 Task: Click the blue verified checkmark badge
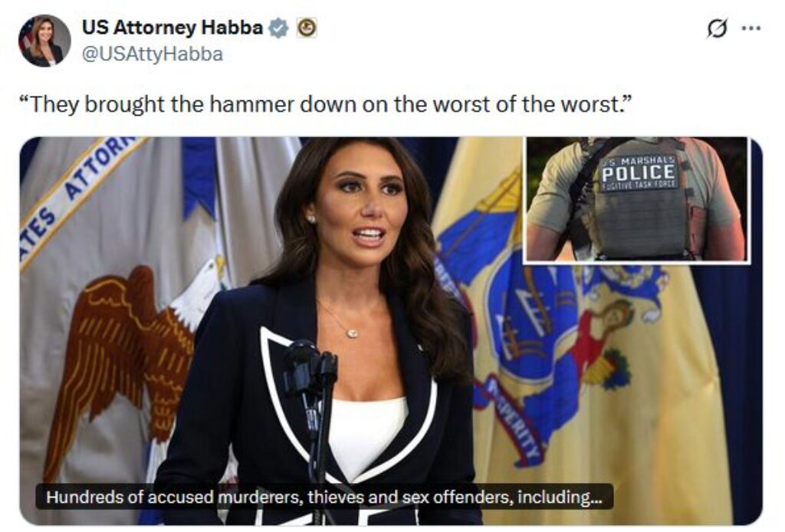point(279,28)
